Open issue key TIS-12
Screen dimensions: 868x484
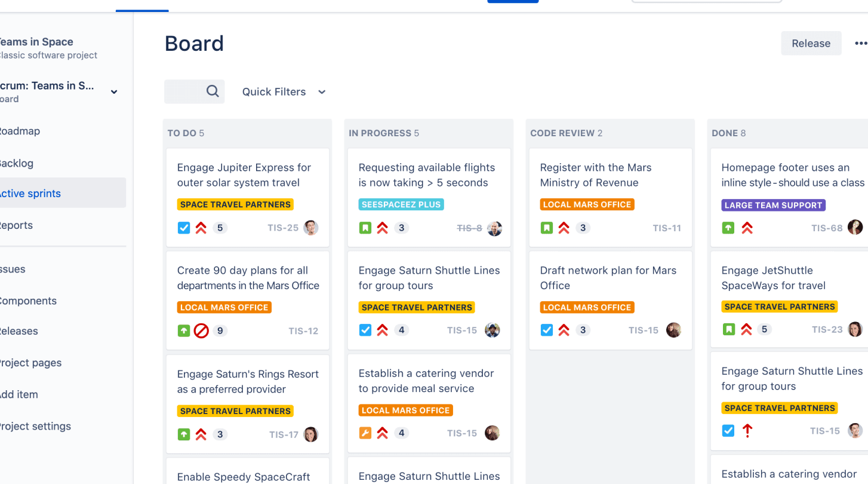303,330
